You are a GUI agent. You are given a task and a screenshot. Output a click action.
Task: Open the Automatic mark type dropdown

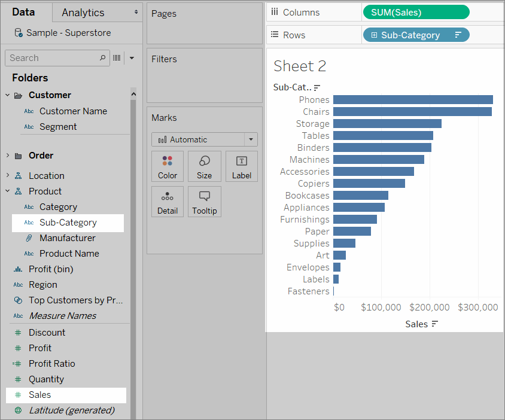tap(204, 139)
